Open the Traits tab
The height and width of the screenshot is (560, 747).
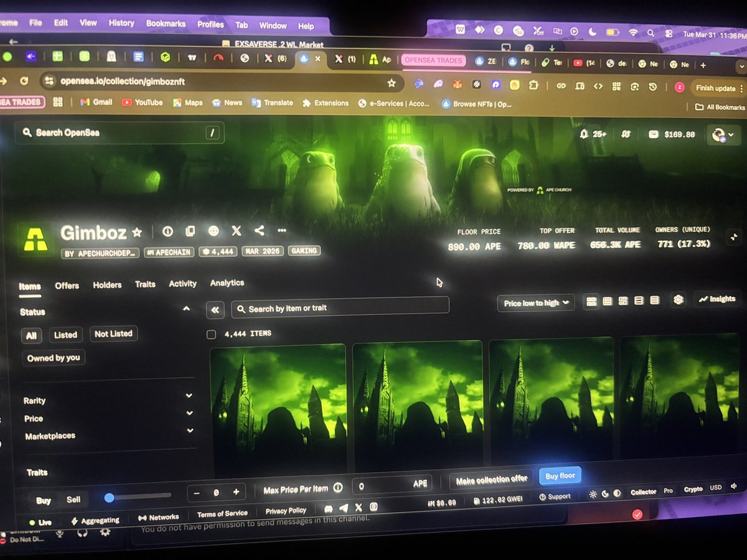(145, 284)
